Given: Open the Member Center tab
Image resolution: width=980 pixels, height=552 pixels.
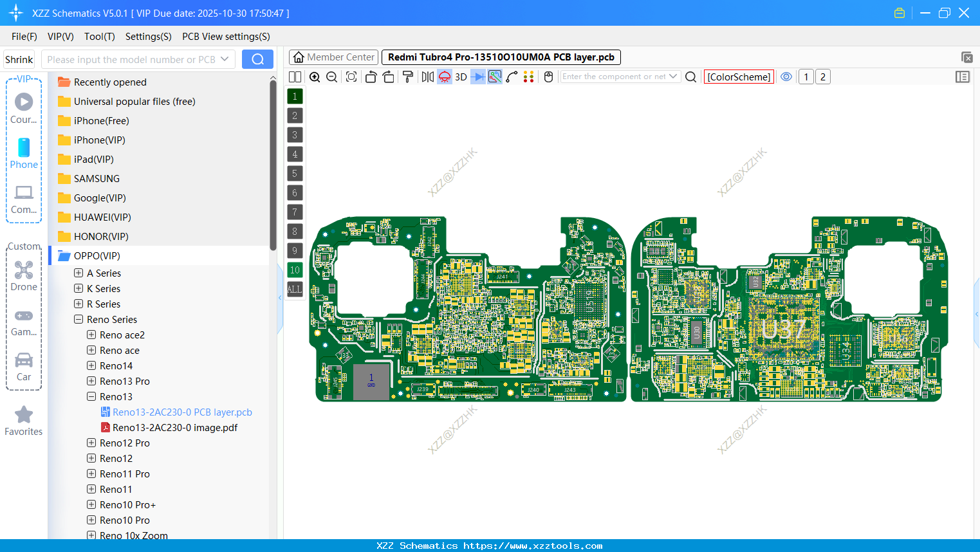Looking at the screenshot, I should point(334,57).
